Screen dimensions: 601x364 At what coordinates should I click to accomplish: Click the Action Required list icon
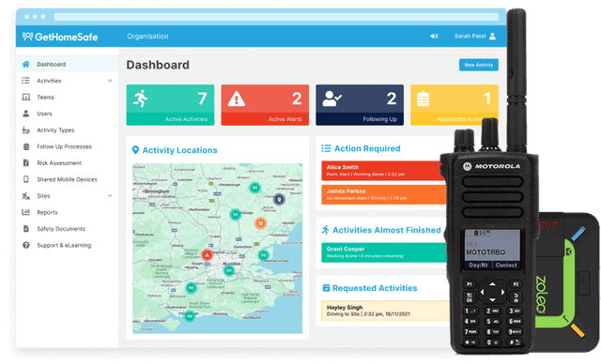coord(326,148)
